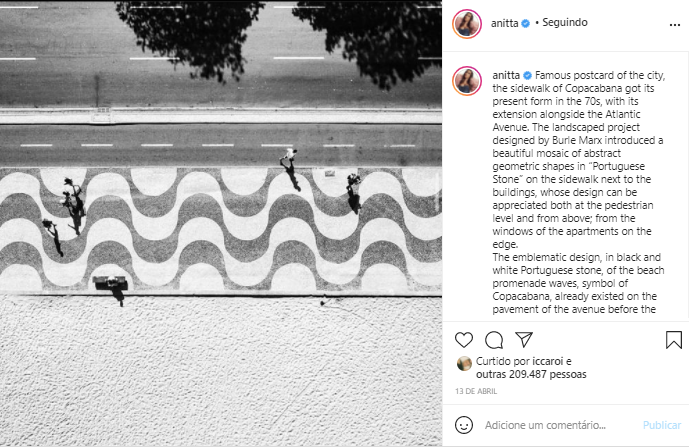Like the post with the heart icon

(464, 340)
